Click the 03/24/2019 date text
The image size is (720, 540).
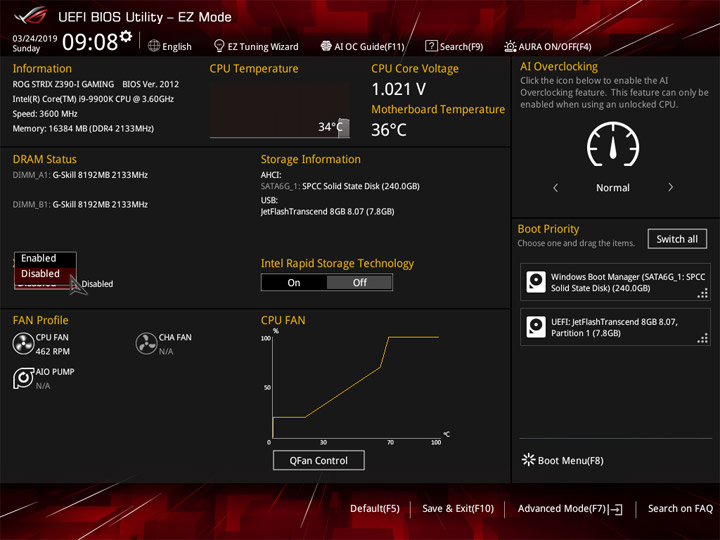point(35,38)
